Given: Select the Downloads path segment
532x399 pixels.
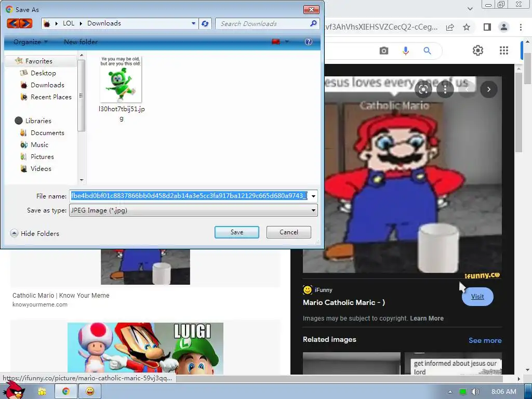Looking at the screenshot, I should click(x=104, y=23).
